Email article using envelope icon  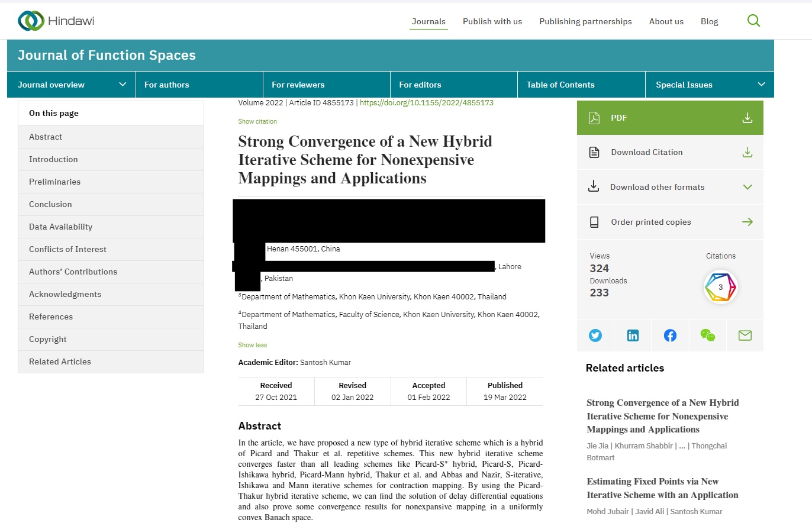click(x=745, y=335)
